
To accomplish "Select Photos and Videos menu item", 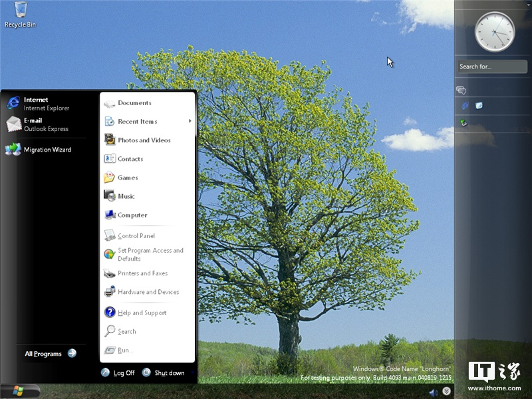I will pos(144,140).
